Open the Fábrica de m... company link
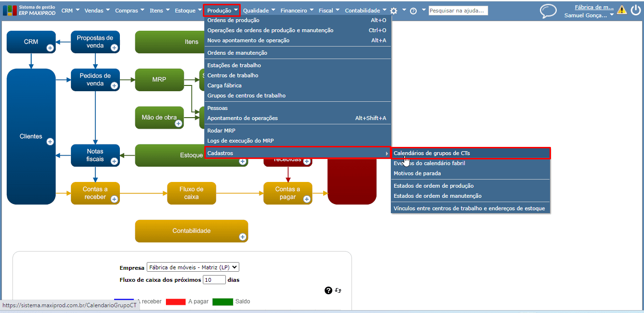The width and height of the screenshot is (644, 313). (594, 7)
